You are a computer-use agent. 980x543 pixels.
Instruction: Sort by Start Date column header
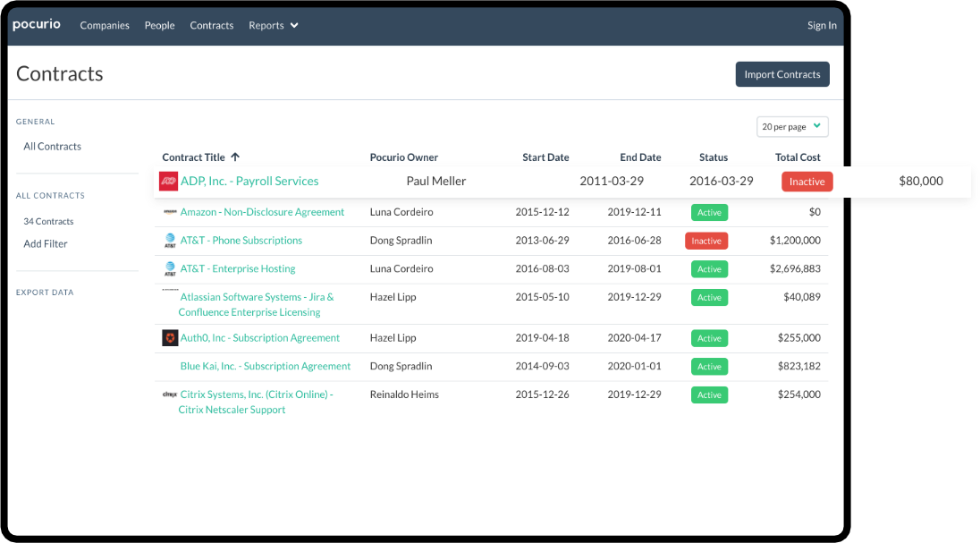545,157
